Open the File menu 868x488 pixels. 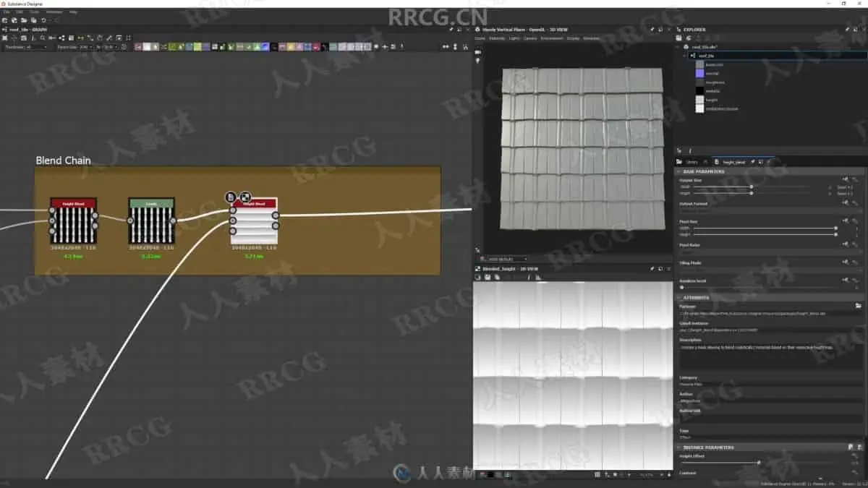(5, 12)
